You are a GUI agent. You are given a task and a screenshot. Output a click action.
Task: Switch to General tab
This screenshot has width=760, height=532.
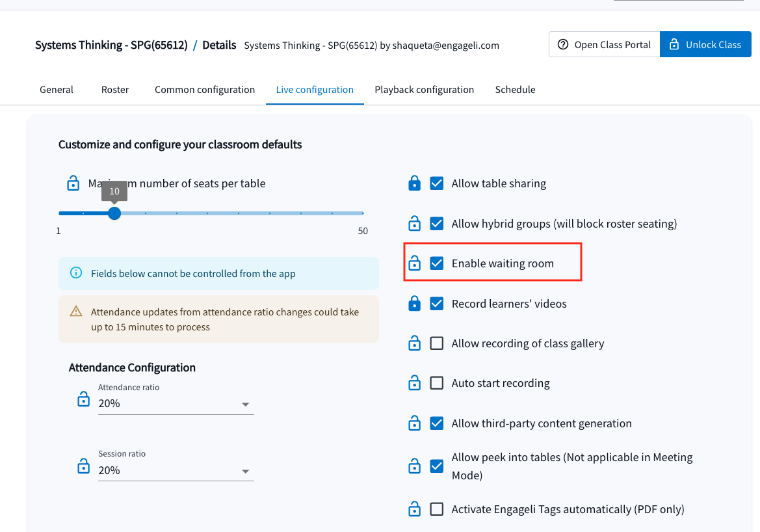[x=57, y=90]
